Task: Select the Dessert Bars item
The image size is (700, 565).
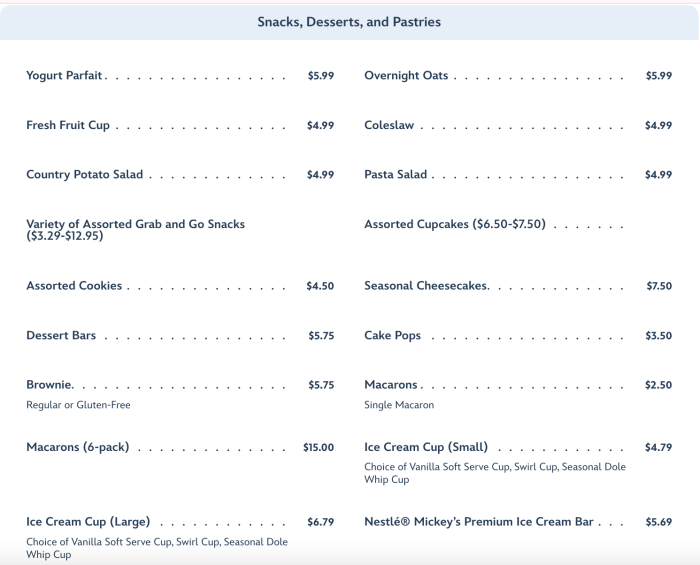Action: (61, 336)
